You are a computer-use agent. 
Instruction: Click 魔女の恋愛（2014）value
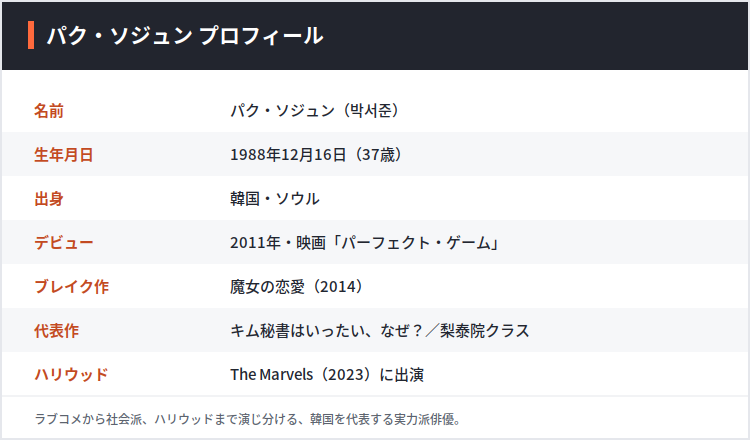(x=297, y=286)
